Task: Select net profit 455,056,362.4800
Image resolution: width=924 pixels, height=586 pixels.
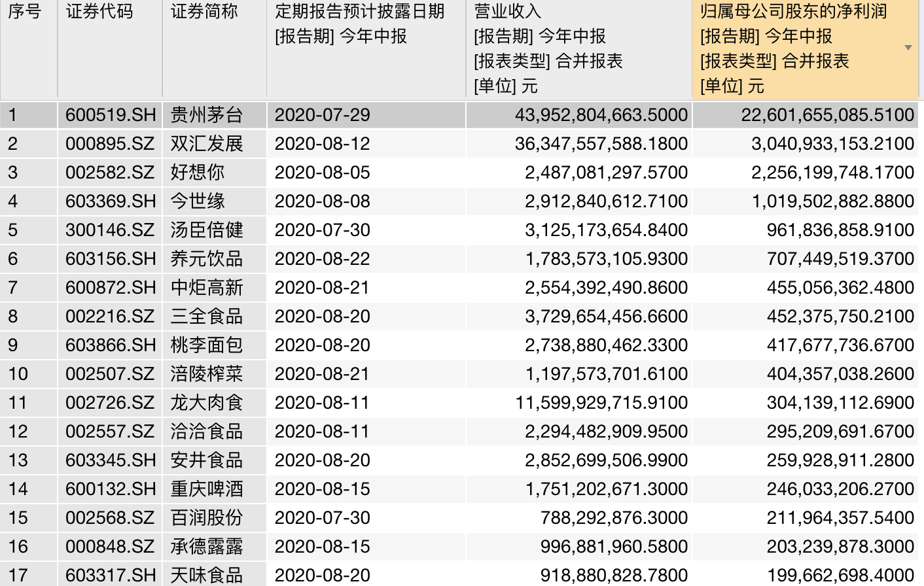Action: tap(841, 288)
